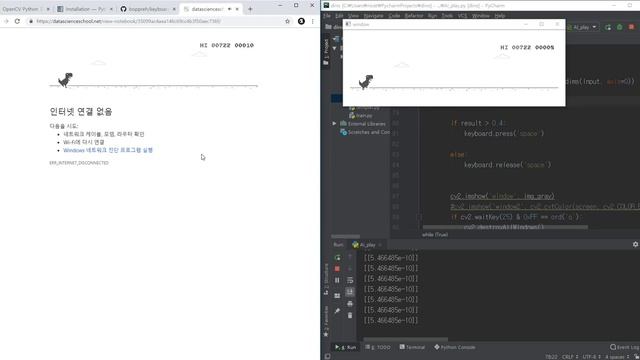The image size is (640, 360).
Task: Click the Windows network diagnostics link
Action: point(108,150)
